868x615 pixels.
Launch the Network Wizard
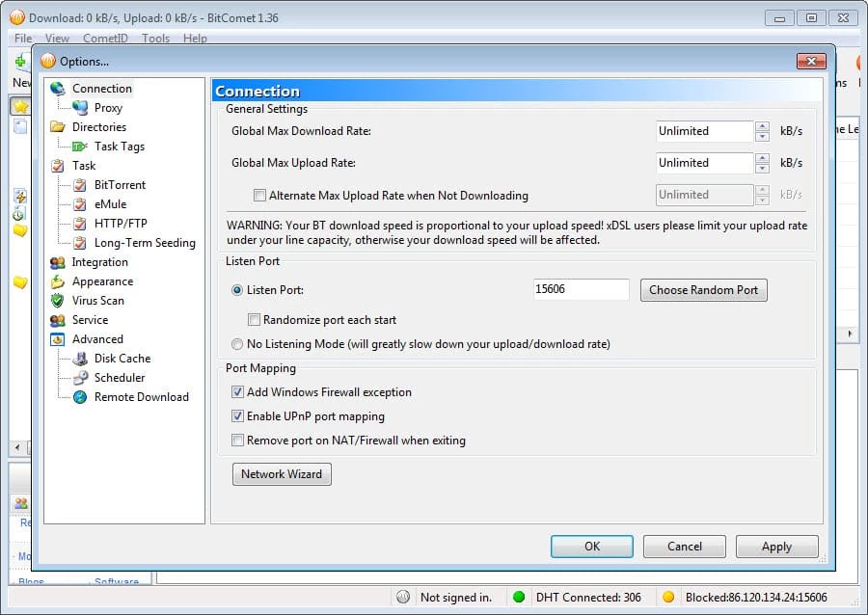click(282, 474)
